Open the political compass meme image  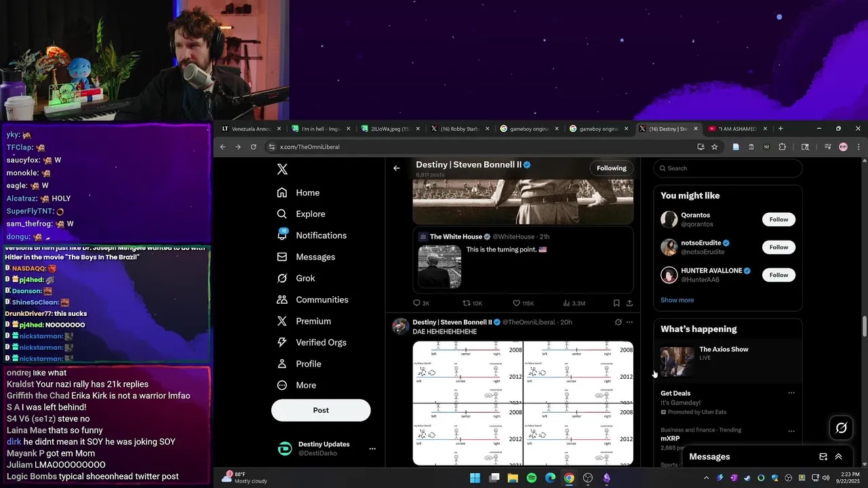click(523, 403)
